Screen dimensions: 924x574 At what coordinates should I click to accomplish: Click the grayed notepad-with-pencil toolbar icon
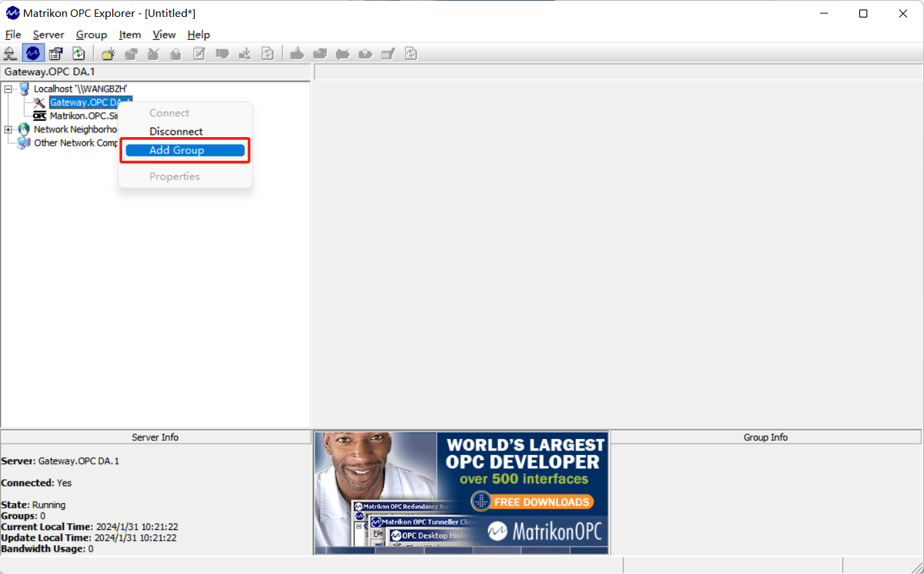coord(199,53)
